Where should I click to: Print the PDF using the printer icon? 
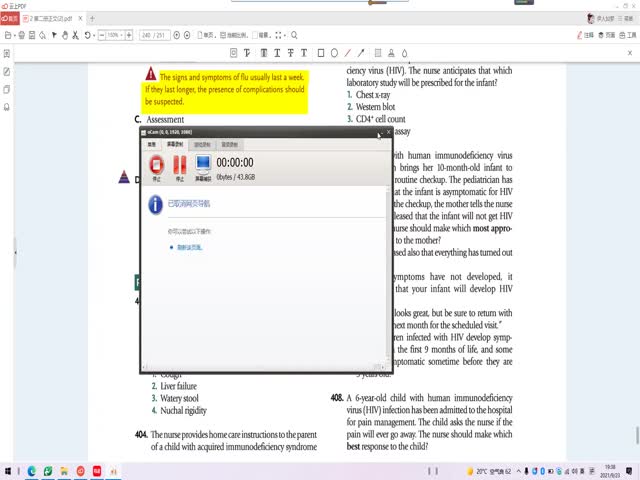[22, 36]
